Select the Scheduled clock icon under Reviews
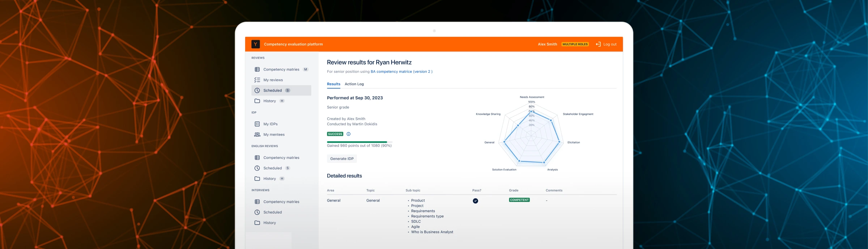 [257, 90]
